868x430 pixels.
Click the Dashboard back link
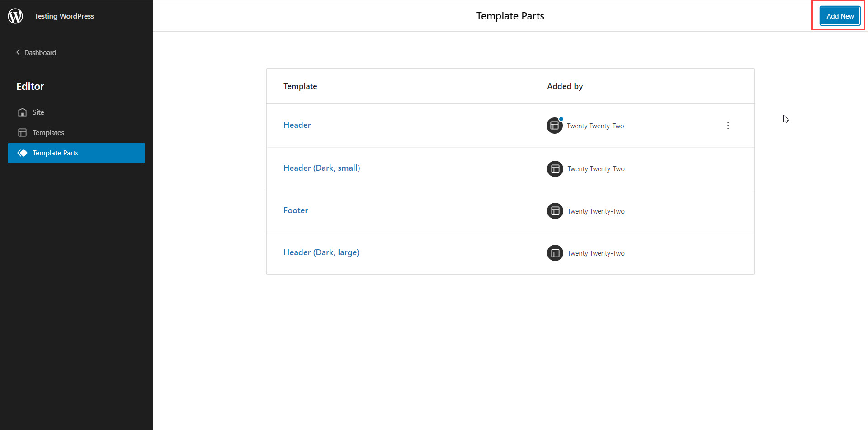click(40, 53)
